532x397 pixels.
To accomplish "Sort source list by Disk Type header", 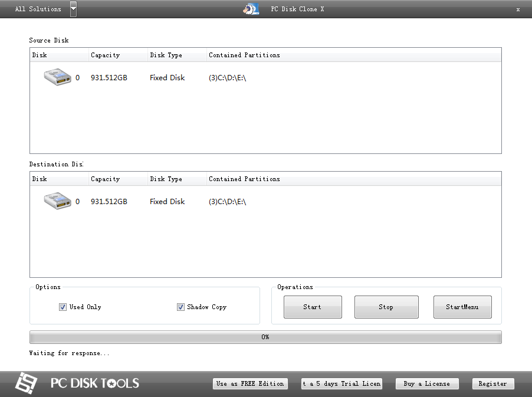I will click(x=177, y=55).
